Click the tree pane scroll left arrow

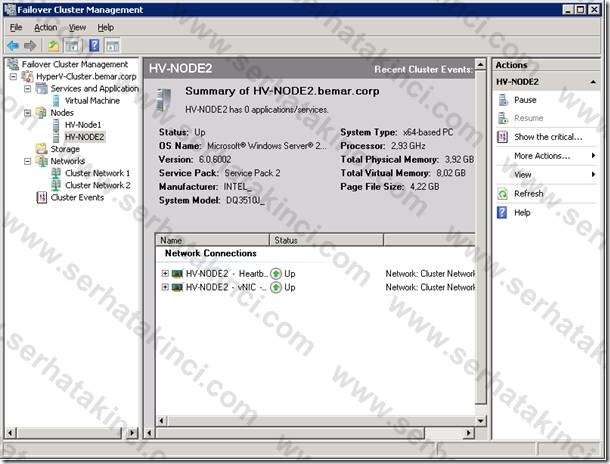click(11, 432)
